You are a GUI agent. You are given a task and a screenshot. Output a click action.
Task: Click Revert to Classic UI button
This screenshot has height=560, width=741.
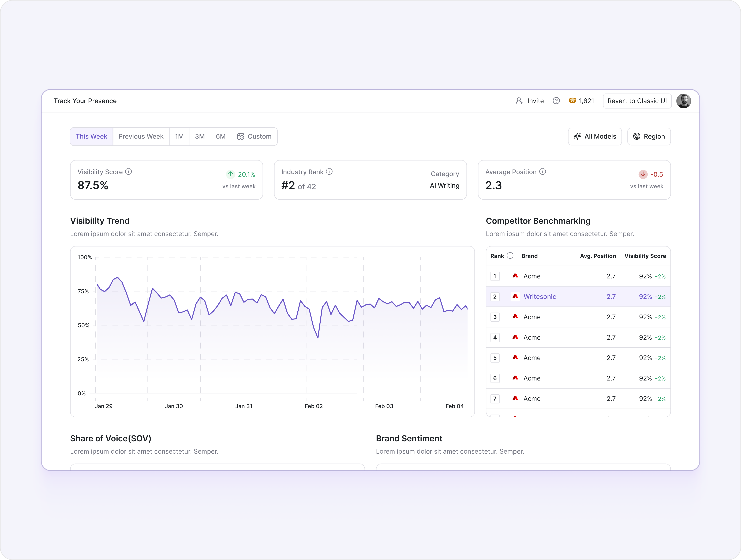(637, 101)
